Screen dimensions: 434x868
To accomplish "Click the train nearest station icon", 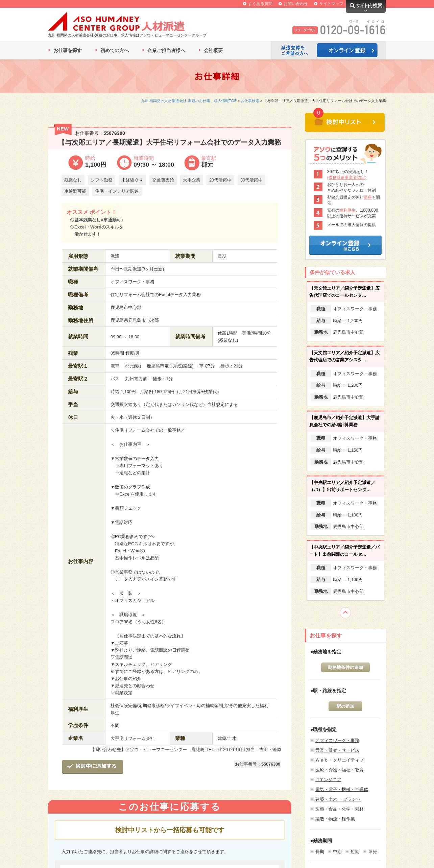I will coord(192,163).
